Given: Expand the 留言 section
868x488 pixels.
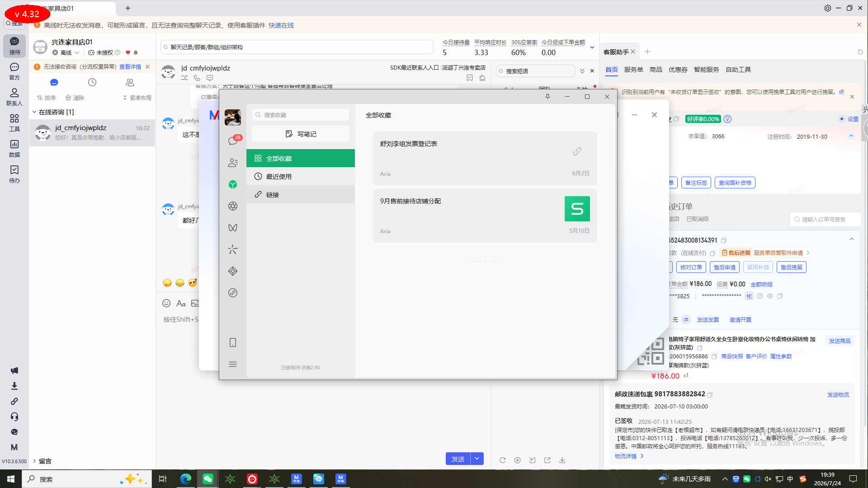Looking at the screenshot, I should pyautogui.click(x=34, y=461).
